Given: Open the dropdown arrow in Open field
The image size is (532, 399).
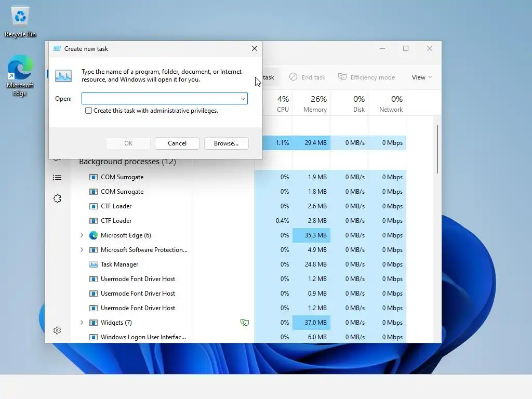Looking at the screenshot, I should coord(243,99).
